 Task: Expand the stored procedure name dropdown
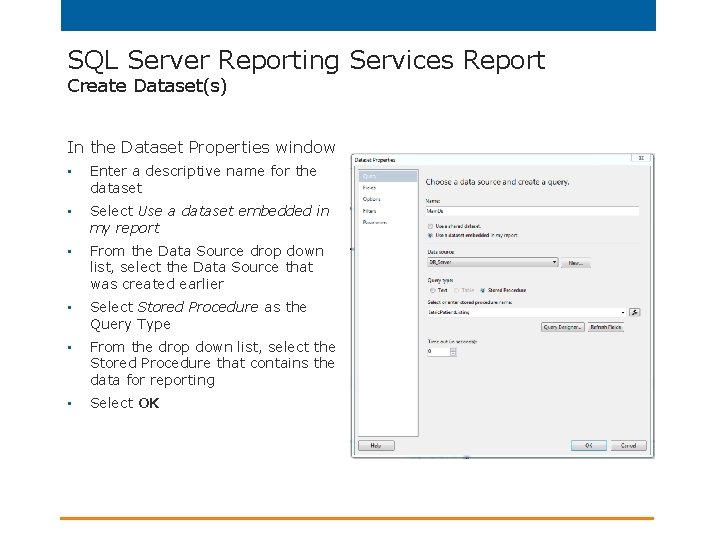[623, 312]
